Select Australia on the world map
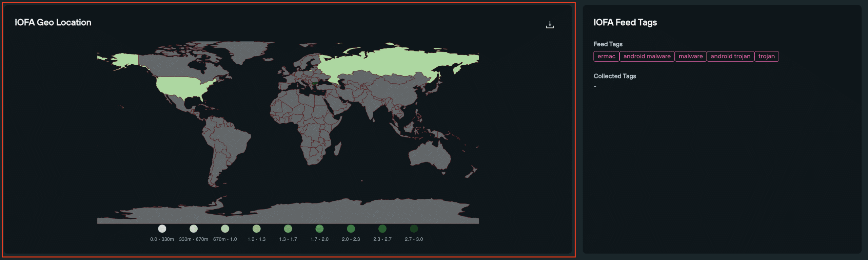Image resolution: width=868 pixels, height=260 pixels. click(x=430, y=156)
